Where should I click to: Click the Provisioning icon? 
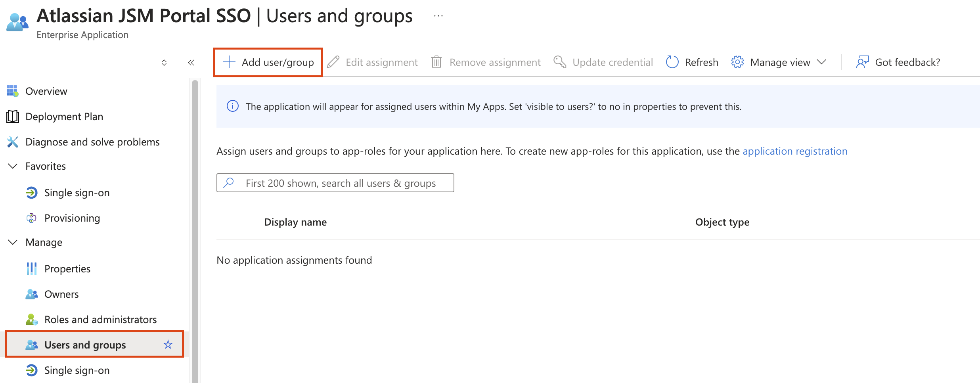pos(32,218)
